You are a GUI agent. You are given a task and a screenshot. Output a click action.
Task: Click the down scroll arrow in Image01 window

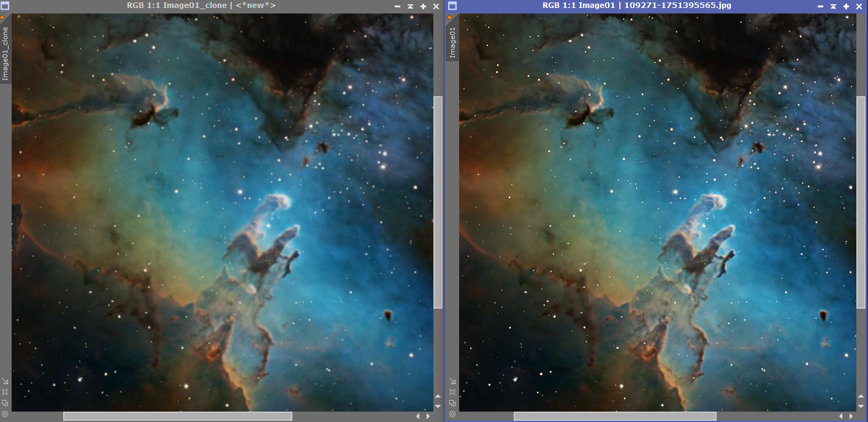[x=861, y=405]
